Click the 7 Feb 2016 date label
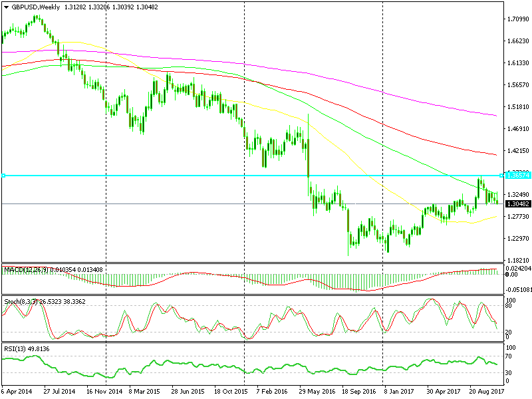 click(x=272, y=392)
